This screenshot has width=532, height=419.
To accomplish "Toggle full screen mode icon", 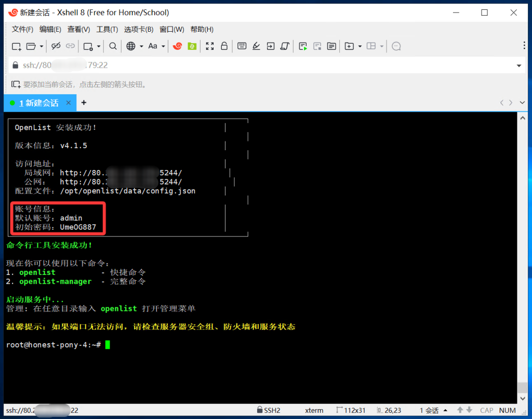I will click(x=210, y=46).
